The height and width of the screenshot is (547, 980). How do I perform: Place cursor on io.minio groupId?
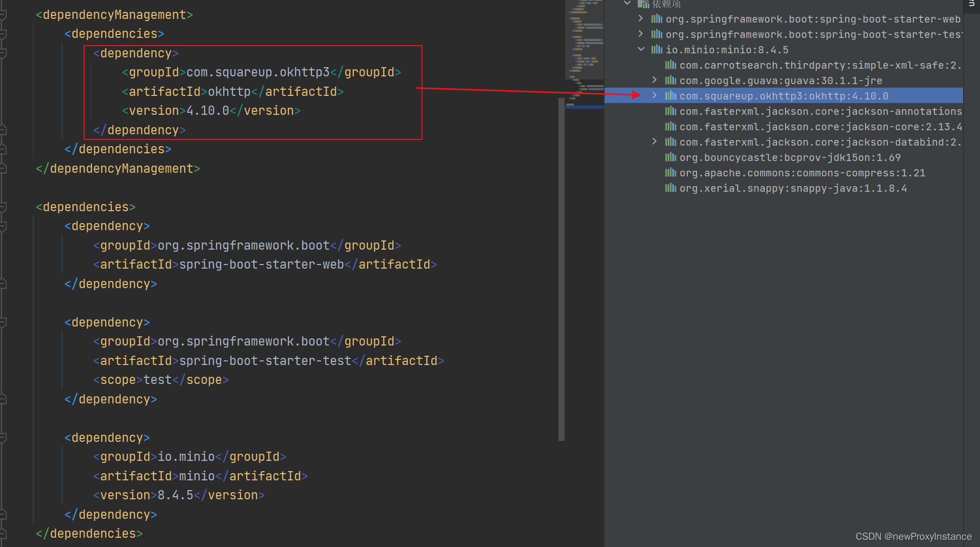(186, 457)
